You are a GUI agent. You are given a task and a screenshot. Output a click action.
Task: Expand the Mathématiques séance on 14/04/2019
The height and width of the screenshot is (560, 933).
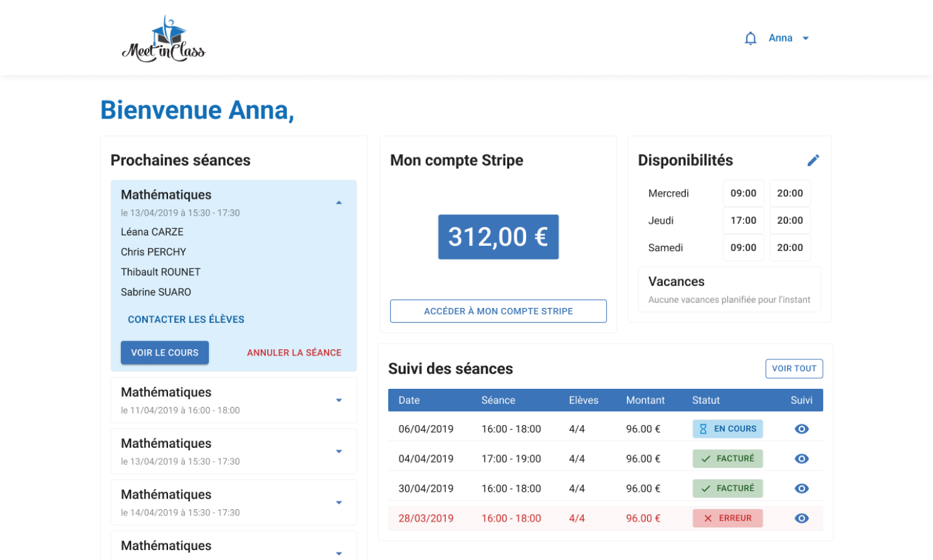[339, 502]
